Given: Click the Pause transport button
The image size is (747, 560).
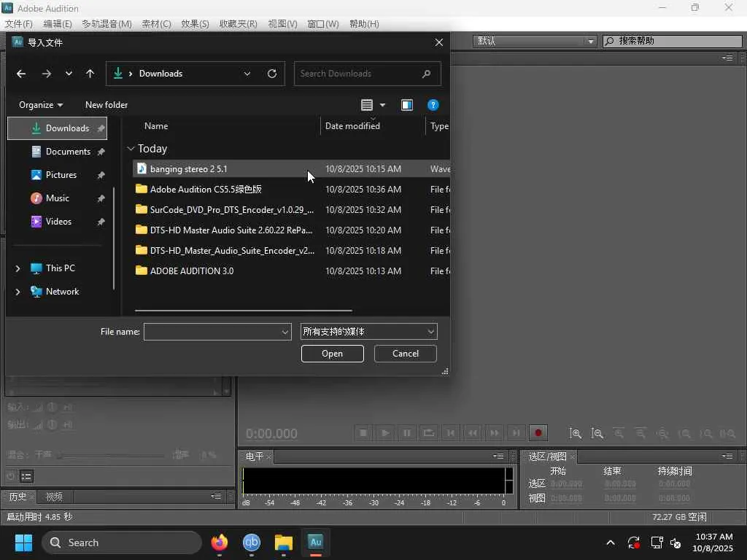Looking at the screenshot, I should [x=407, y=433].
